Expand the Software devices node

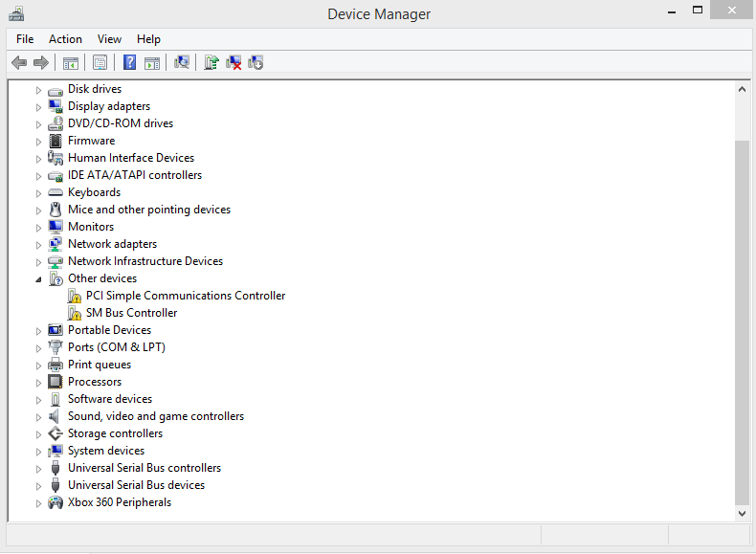[x=38, y=400]
